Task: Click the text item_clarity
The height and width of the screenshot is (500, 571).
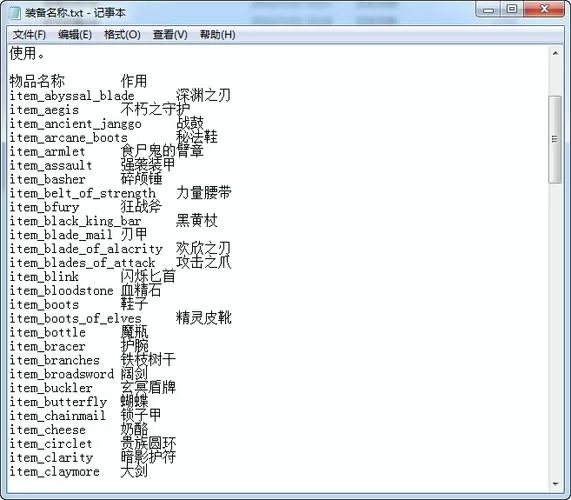Action: point(51,458)
